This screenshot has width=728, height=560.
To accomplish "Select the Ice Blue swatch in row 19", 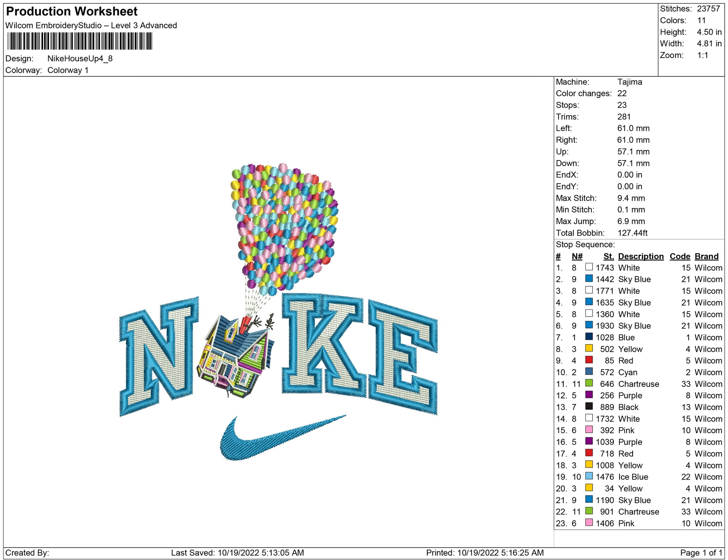I will (x=589, y=476).
